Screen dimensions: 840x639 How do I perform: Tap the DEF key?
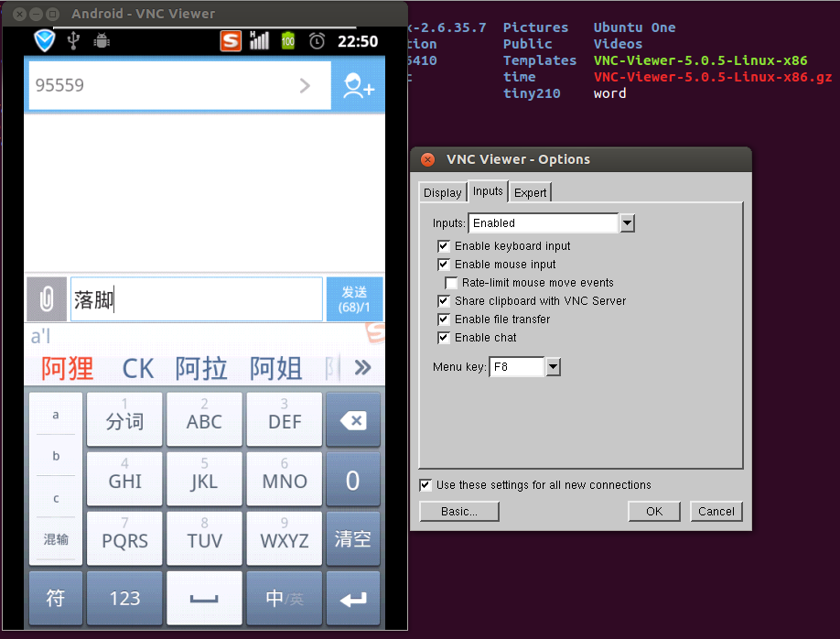point(284,420)
